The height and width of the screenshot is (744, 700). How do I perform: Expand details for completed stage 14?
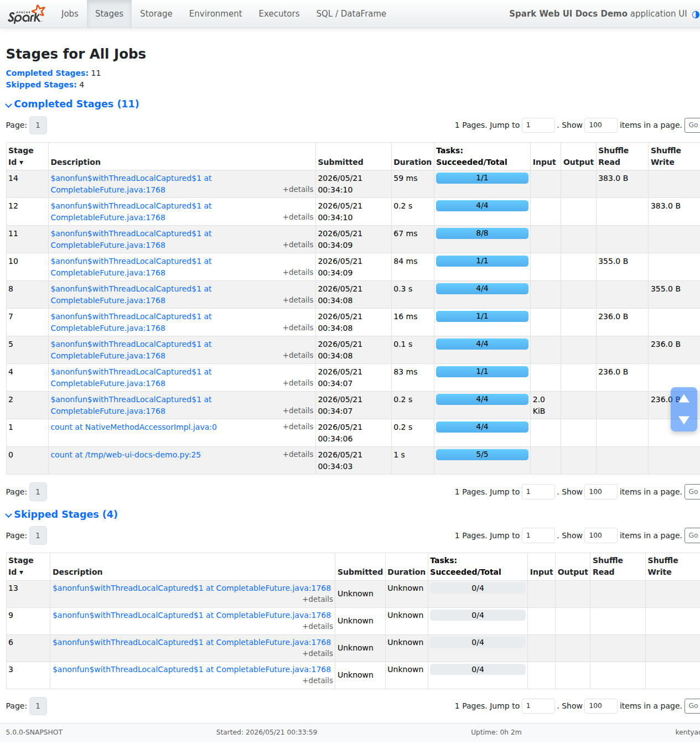[298, 189]
